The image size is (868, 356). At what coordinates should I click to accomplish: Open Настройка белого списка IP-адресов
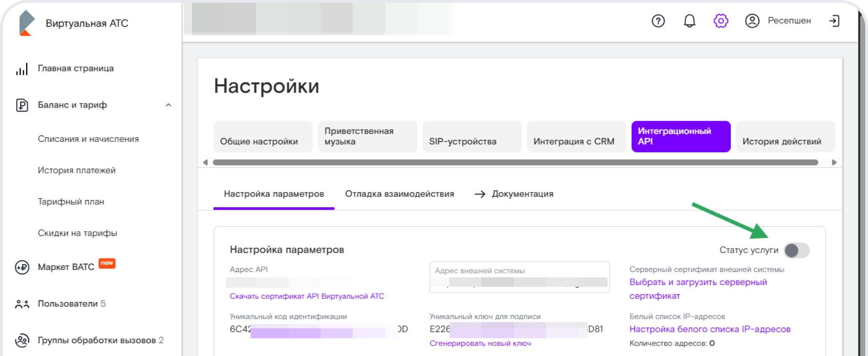pos(709,329)
